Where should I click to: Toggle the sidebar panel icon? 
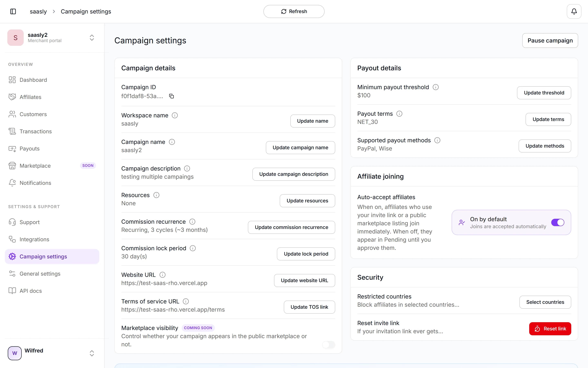(x=13, y=11)
